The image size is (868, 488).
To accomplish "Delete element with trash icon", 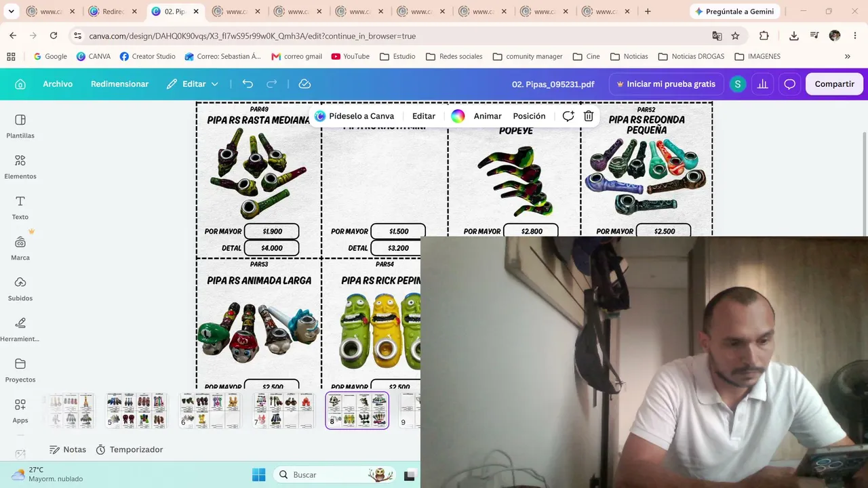I will tap(589, 116).
